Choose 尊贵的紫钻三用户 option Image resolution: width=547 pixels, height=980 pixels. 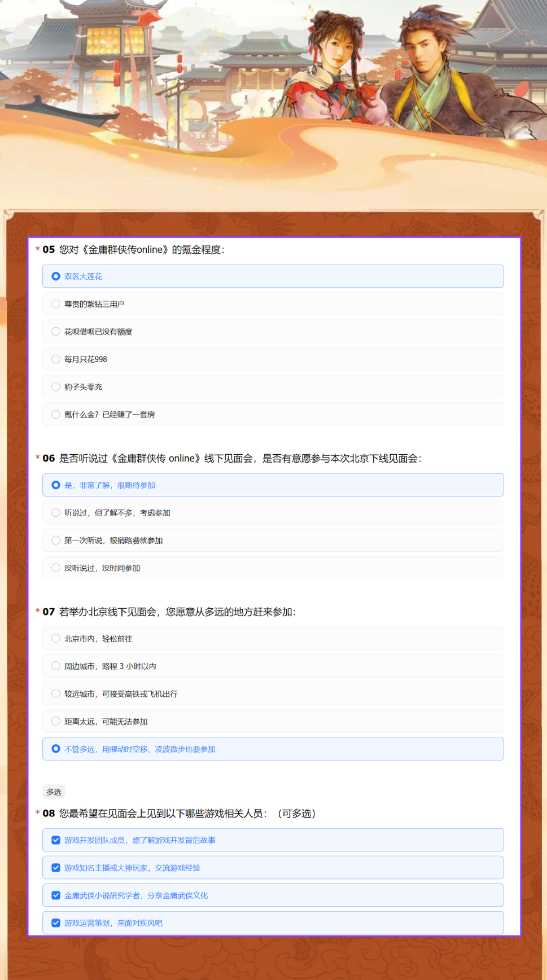(x=273, y=304)
